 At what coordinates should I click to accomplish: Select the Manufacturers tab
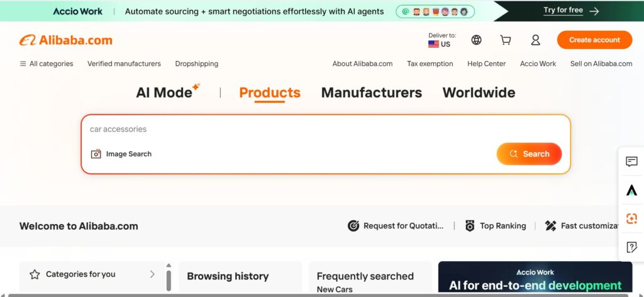click(371, 92)
